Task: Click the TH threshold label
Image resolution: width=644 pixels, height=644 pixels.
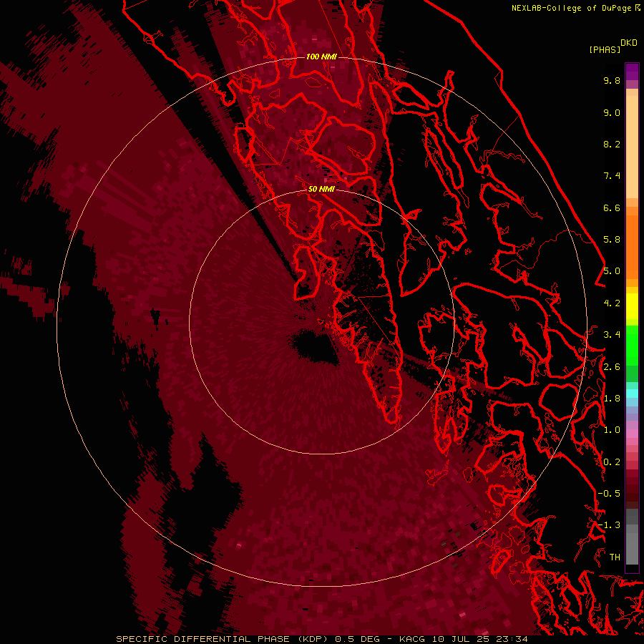Action: [x=615, y=557]
